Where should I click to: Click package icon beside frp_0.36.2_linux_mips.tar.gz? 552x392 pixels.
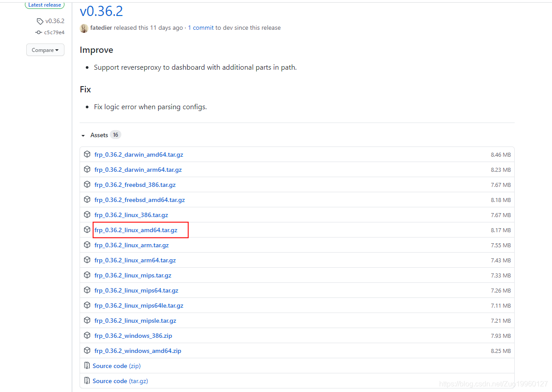[x=87, y=275]
